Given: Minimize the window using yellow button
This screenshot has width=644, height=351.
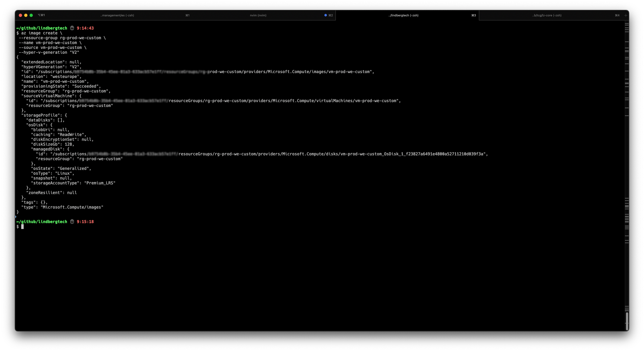Looking at the screenshot, I should (x=26, y=15).
